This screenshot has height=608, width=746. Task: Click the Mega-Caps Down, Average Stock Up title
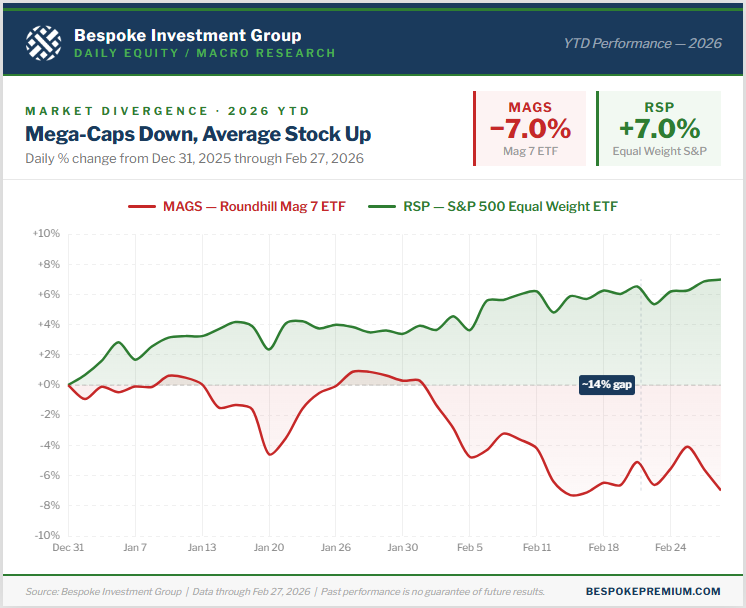pyautogui.click(x=199, y=133)
